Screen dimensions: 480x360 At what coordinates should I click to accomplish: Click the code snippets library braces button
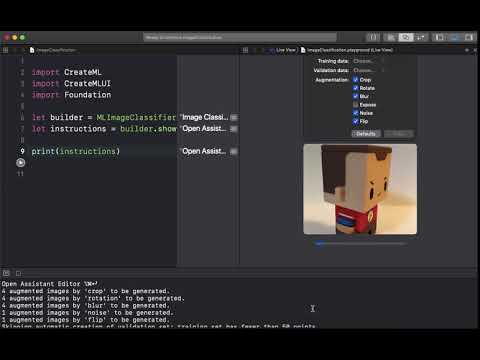point(373,37)
